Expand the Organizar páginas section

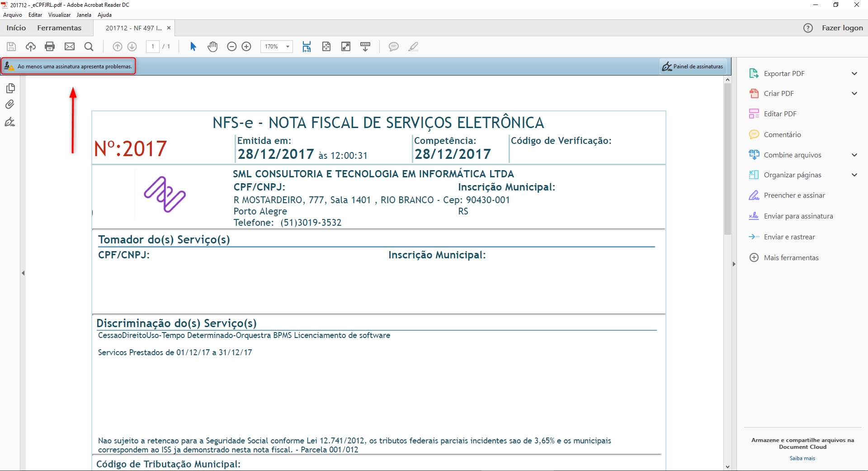point(854,175)
